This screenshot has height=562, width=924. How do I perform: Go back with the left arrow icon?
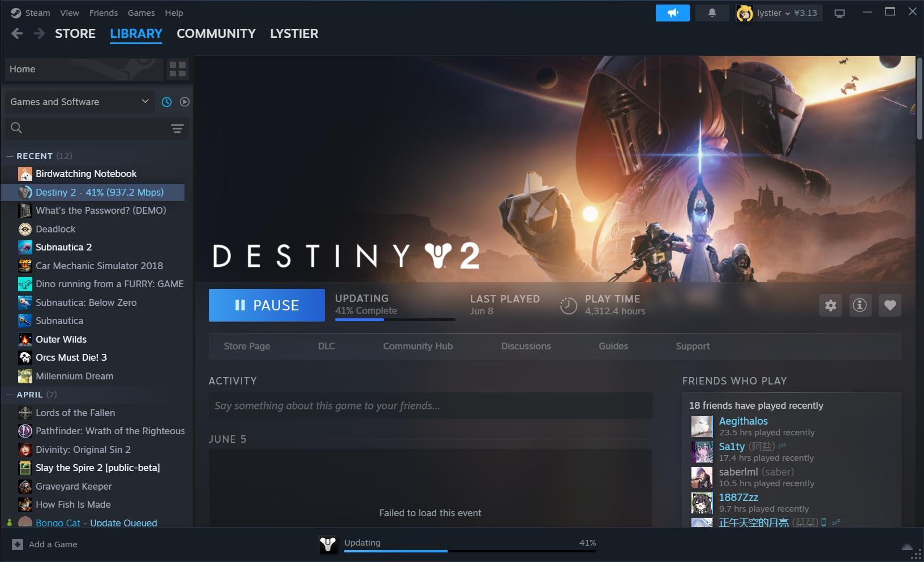(x=17, y=34)
